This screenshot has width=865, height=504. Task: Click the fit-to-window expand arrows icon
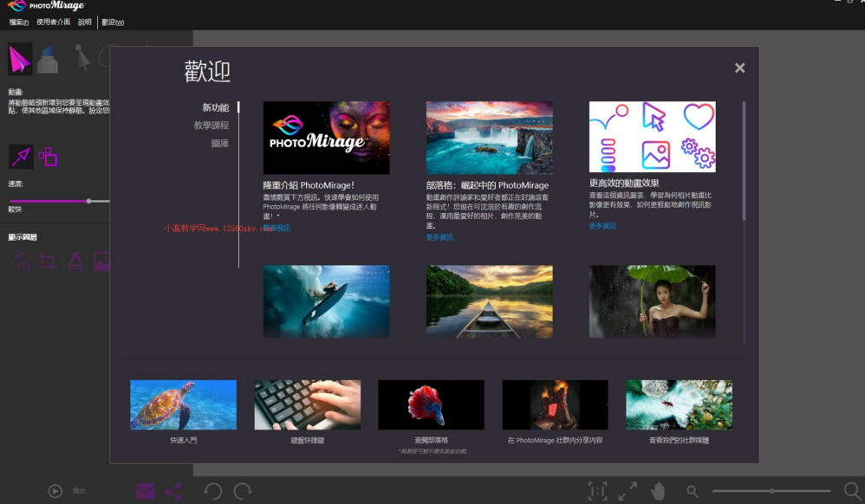tap(628, 491)
